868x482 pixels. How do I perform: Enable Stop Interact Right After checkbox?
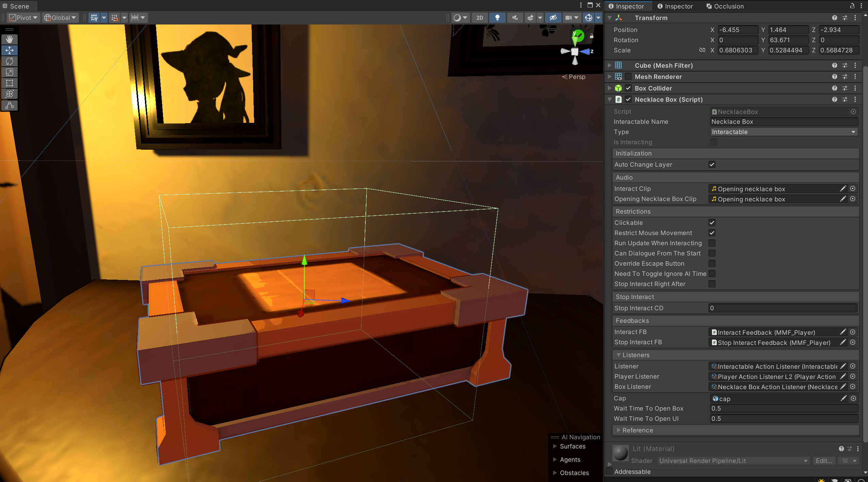(711, 284)
